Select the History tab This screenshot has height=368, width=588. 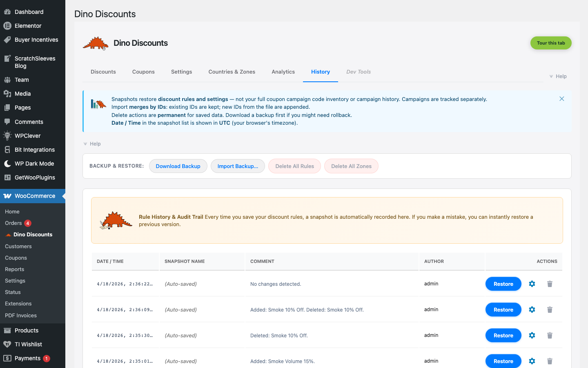point(321,72)
